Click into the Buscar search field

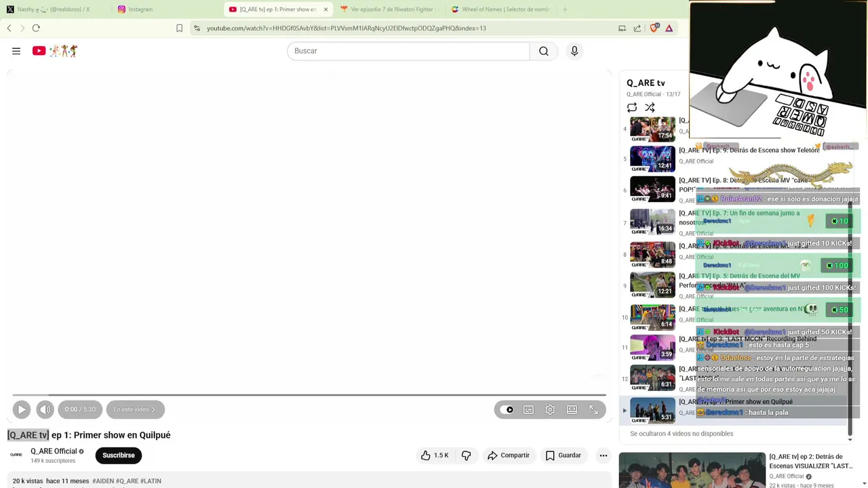tap(408, 51)
